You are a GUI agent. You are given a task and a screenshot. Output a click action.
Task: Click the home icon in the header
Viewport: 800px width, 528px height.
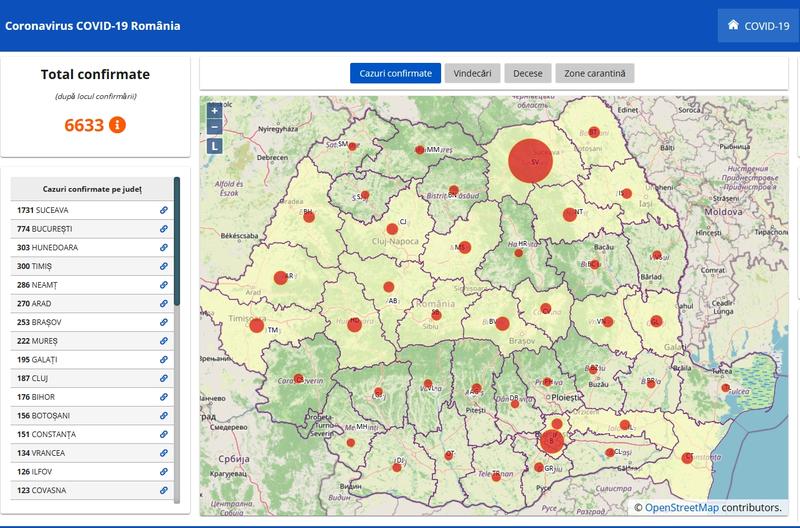(x=733, y=25)
